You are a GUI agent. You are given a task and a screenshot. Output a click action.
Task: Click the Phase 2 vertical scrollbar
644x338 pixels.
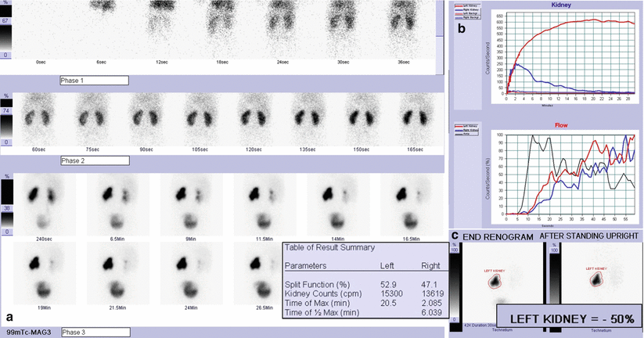point(440,117)
